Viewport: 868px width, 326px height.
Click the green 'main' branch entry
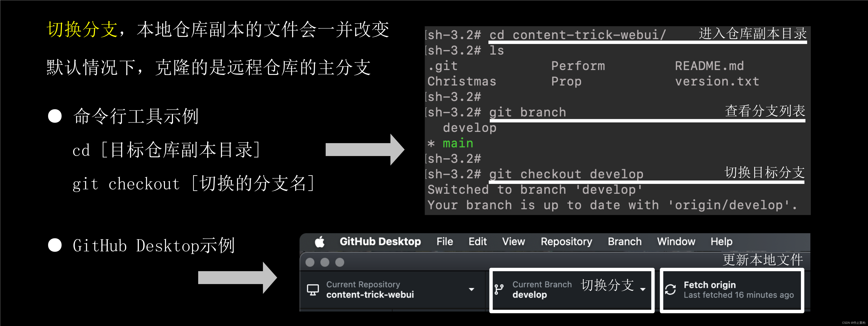(x=458, y=143)
